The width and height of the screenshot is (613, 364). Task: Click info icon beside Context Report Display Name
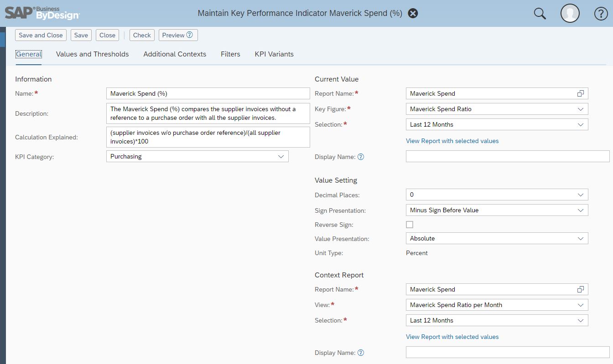[x=361, y=353]
